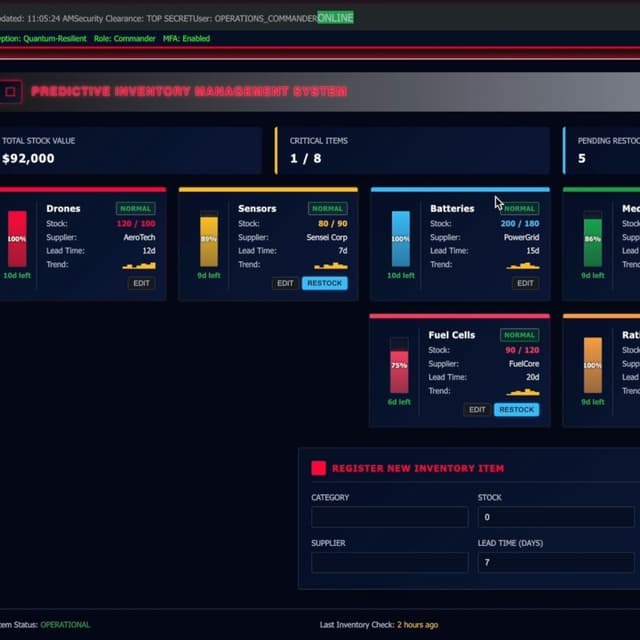
Task: Click the PowerGrid supplier name
Action: [x=522, y=238]
